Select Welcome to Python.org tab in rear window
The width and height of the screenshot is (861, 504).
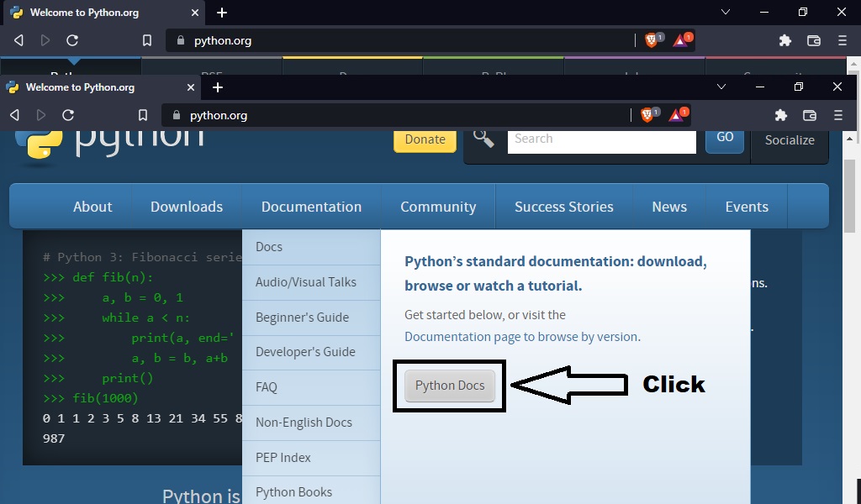click(x=103, y=13)
